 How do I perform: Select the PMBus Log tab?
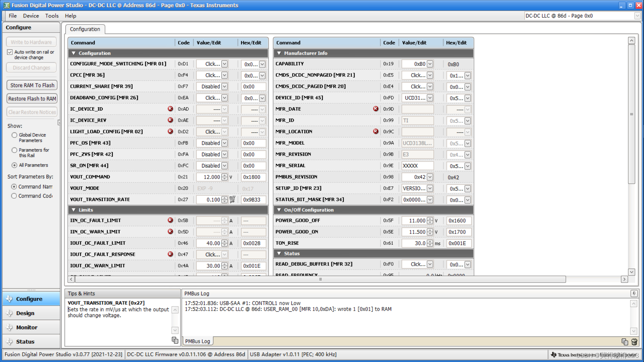(198, 341)
